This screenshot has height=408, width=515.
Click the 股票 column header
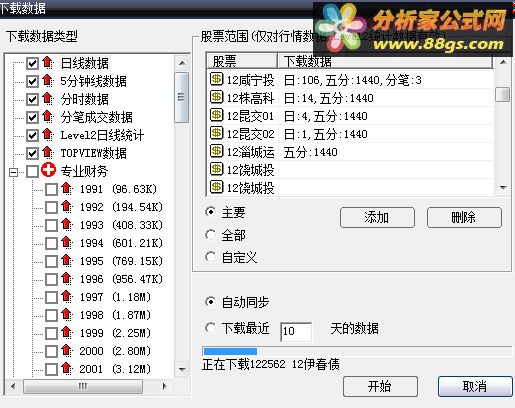[x=242, y=61]
